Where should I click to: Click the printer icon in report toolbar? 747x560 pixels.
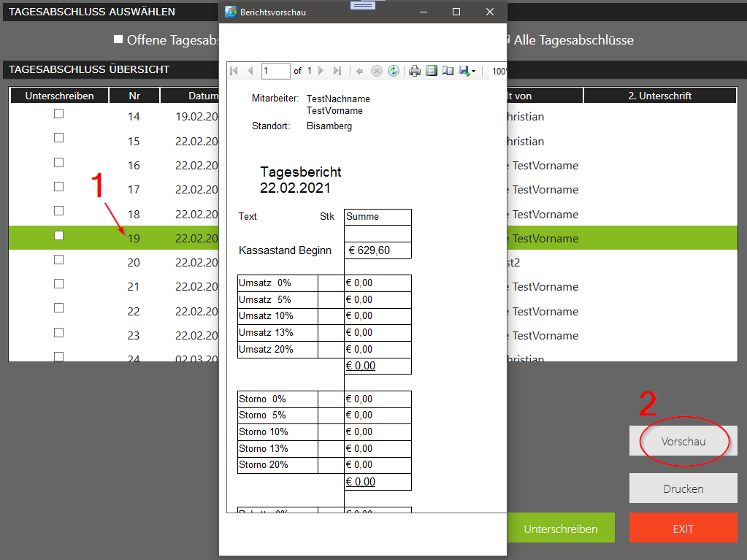415,71
